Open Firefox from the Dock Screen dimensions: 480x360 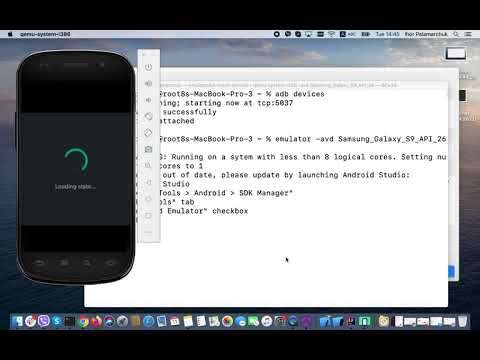[96, 321]
